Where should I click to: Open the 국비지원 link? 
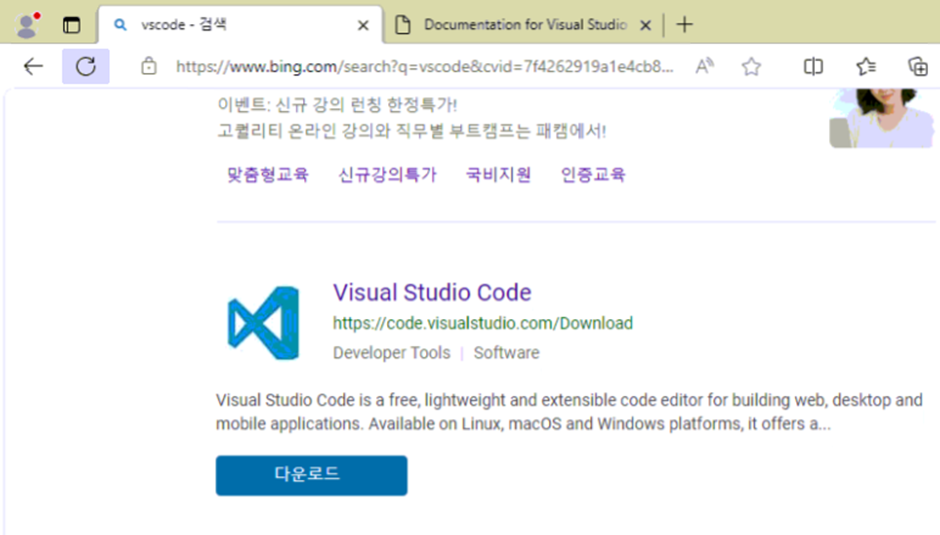(x=498, y=175)
